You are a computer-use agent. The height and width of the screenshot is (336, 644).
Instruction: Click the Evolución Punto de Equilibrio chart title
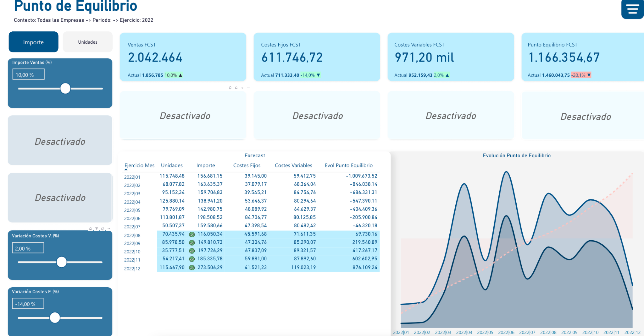click(x=517, y=155)
